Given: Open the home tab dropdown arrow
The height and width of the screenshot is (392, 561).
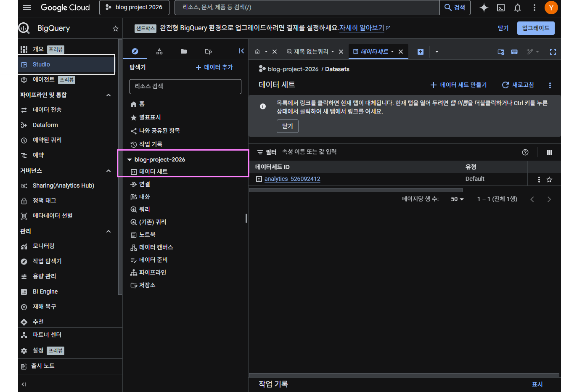Looking at the screenshot, I should tap(266, 52).
